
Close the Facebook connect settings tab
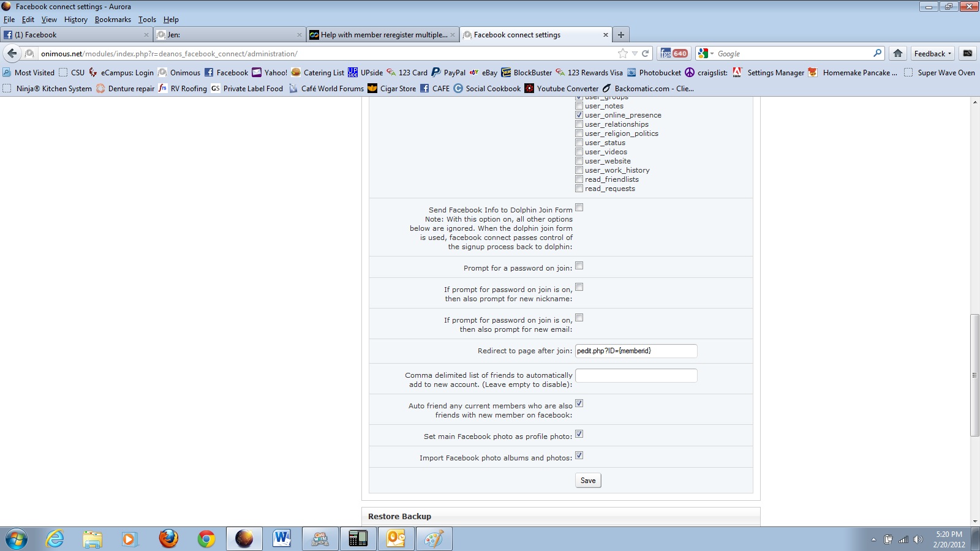click(606, 35)
